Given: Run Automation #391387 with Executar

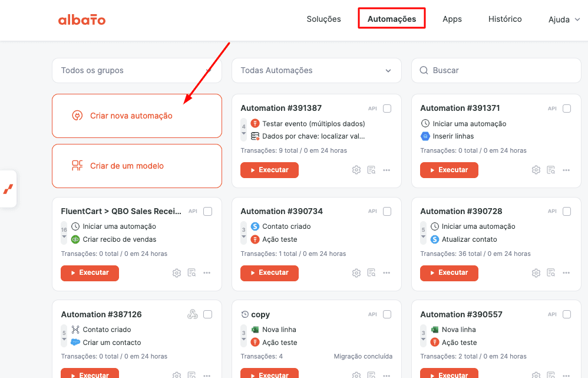Looking at the screenshot, I should [269, 170].
